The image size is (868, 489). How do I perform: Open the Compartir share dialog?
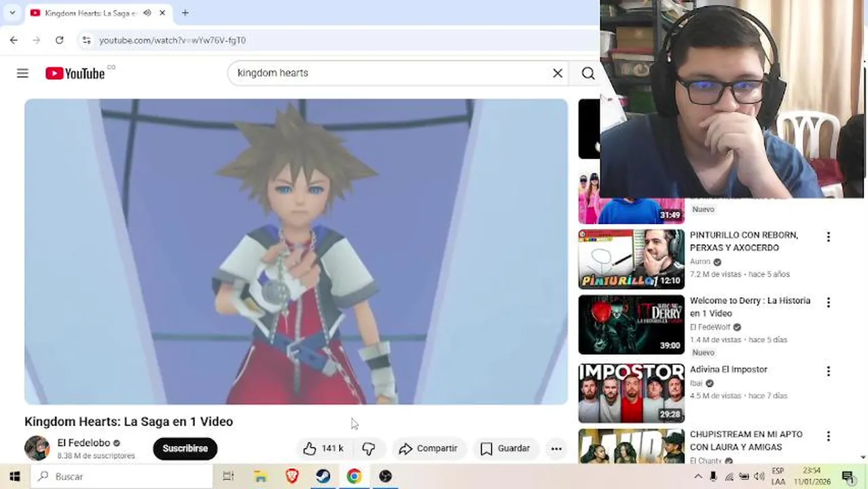click(x=428, y=448)
